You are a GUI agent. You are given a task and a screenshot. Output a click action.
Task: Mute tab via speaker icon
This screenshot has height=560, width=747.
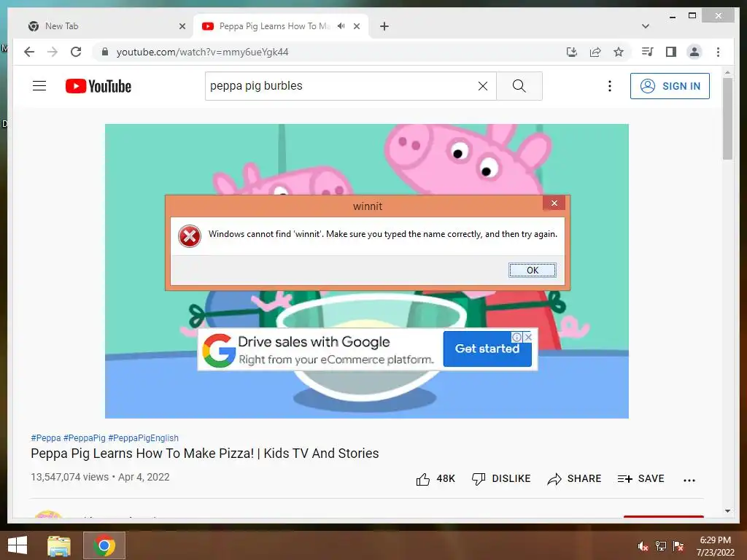tap(341, 26)
